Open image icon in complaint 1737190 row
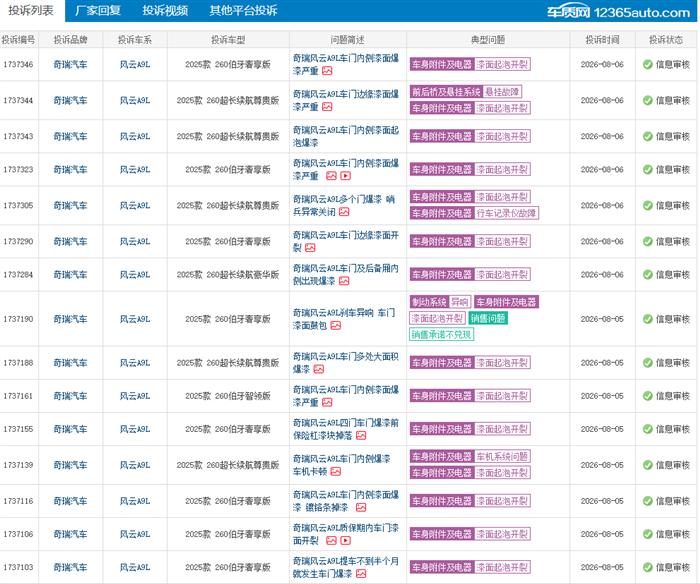 336,325
